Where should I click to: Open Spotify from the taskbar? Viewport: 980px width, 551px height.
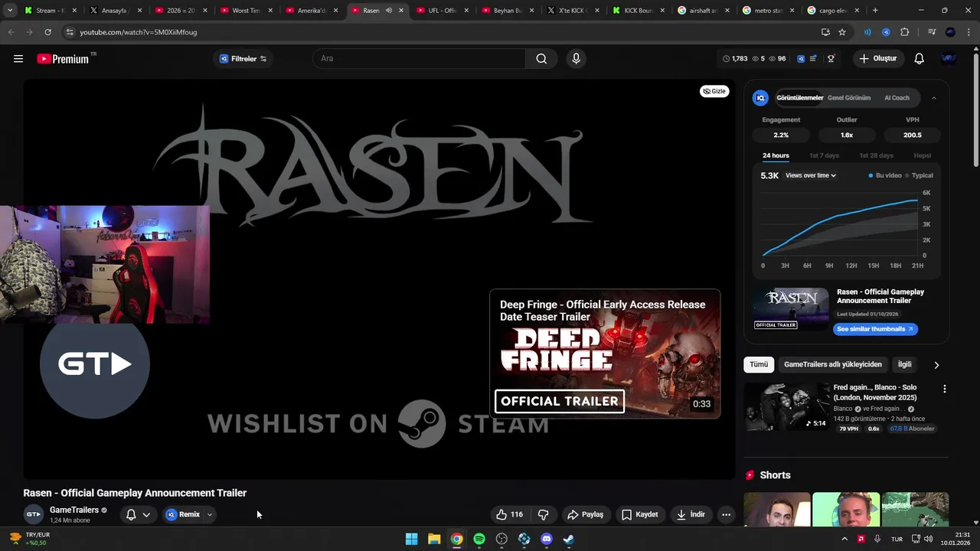tap(479, 539)
